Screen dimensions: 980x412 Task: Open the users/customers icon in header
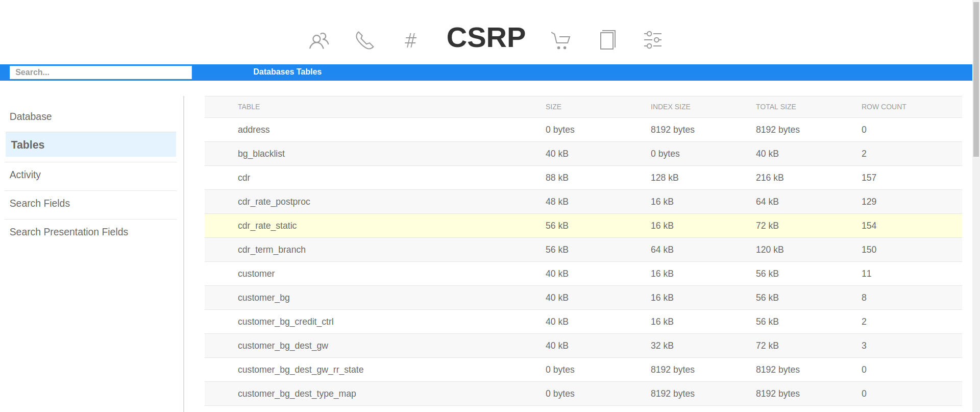click(x=319, y=40)
